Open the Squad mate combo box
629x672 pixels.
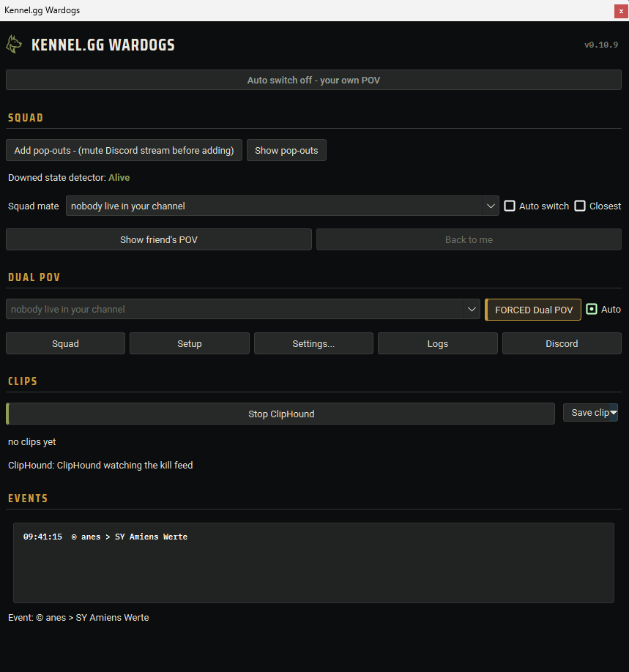tap(282, 206)
